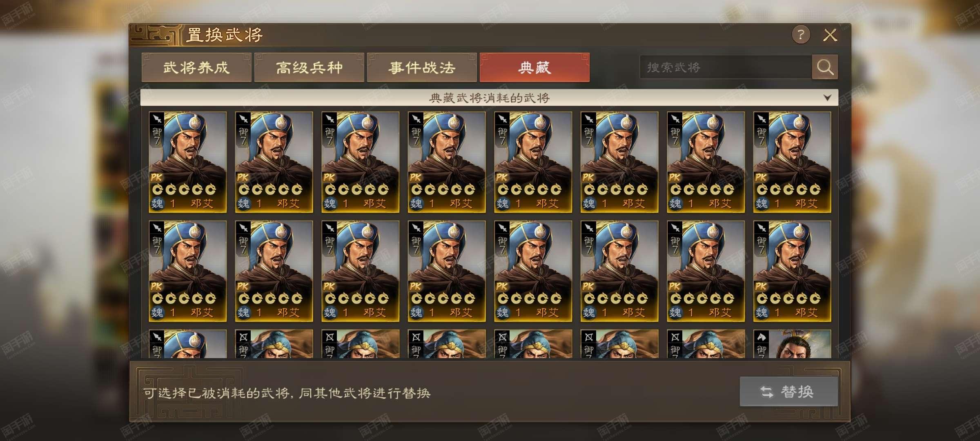Click the swap arrows icon on 替换
The width and height of the screenshot is (980, 441).
(x=766, y=392)
